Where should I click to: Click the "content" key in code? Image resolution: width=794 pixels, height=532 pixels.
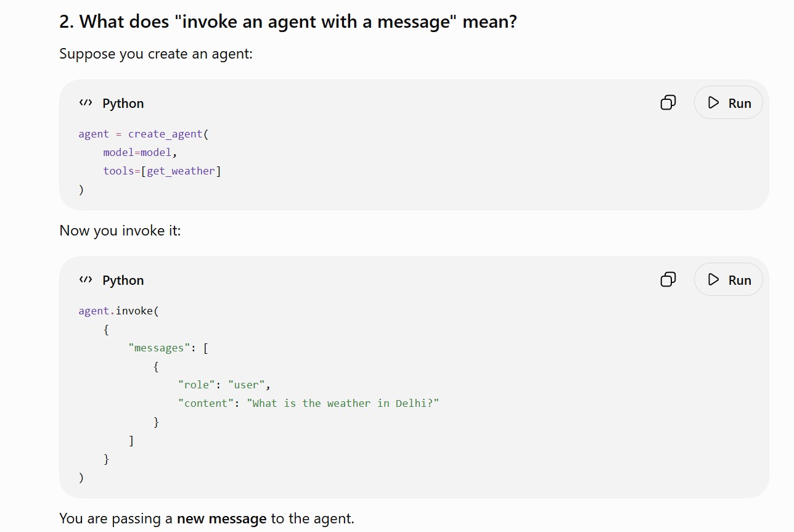coord(206,403)
